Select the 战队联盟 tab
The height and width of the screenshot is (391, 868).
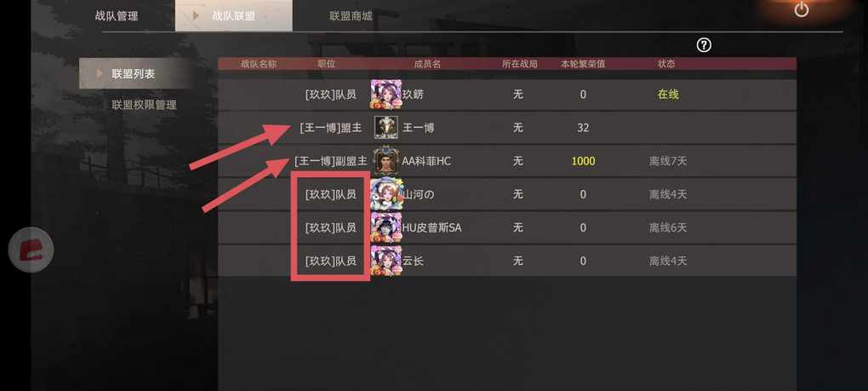234,15
